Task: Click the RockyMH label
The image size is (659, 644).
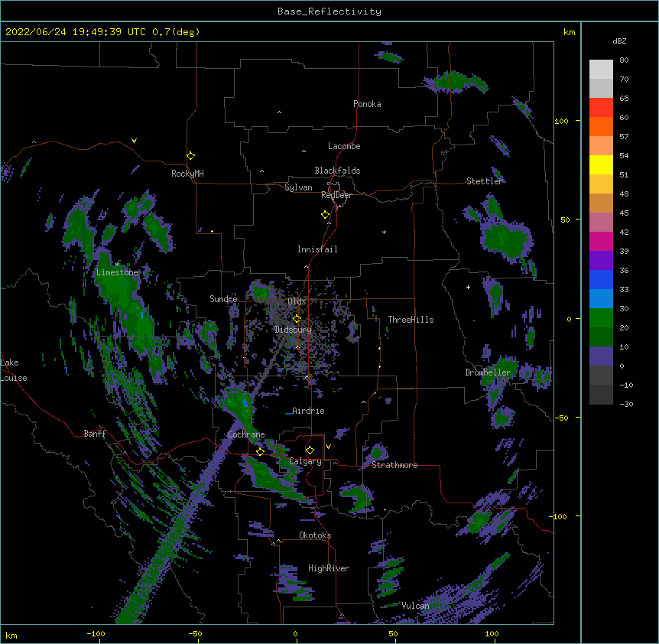Action: click(187, 174)
